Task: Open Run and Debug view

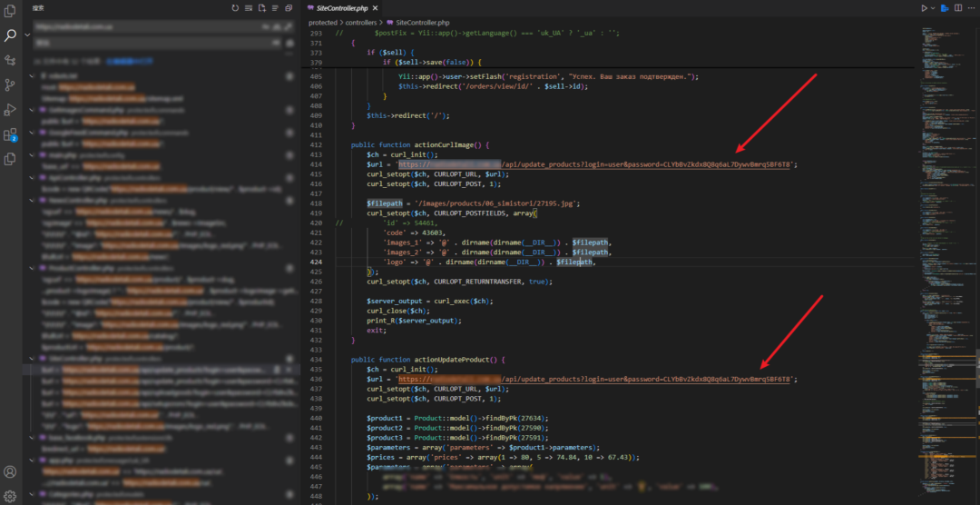Action: pos(10,110)
